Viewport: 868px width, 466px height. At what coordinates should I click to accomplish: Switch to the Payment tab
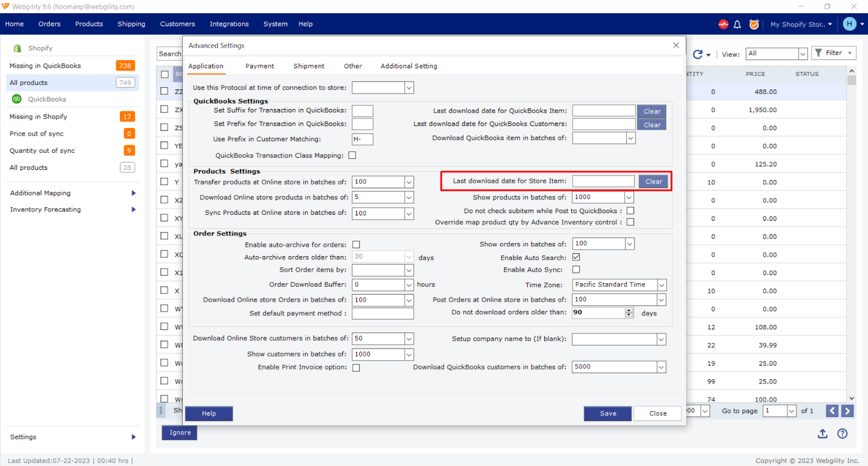coord(259,66)
